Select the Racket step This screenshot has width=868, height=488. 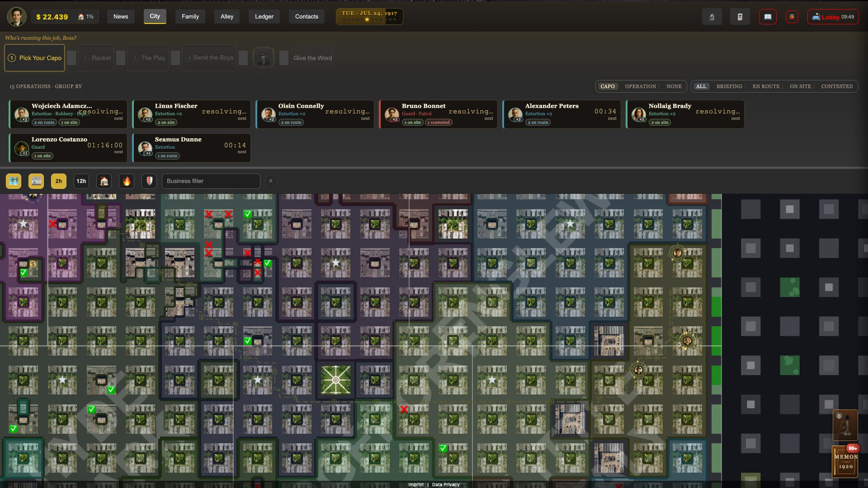[96, 58]
